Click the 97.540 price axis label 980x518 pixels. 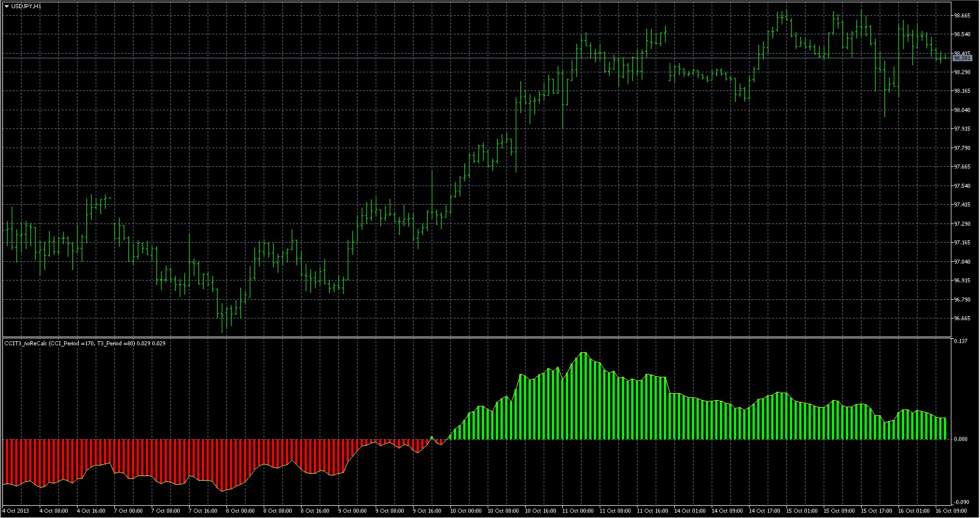point(962,186)
